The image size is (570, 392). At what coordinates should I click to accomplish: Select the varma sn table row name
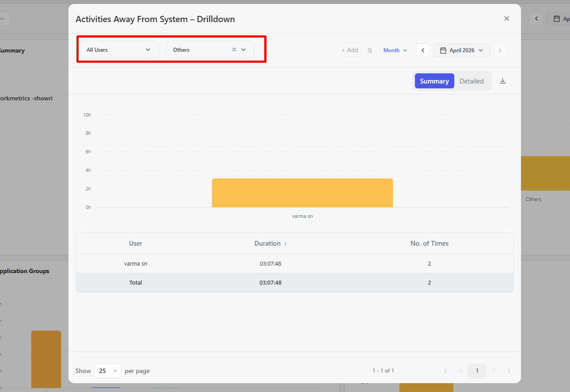136,263
